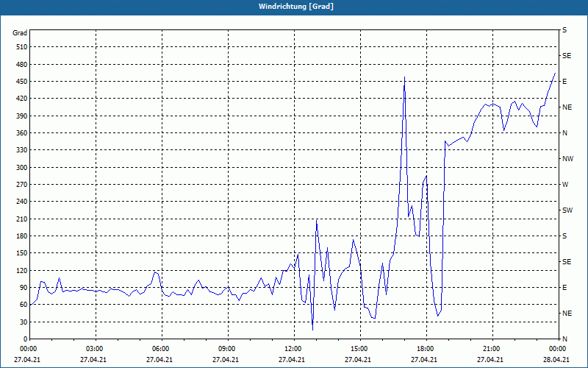Viewport: 588px width, 368px height.
Task: Click the 450 value on the axis
Action: (22, 82)
